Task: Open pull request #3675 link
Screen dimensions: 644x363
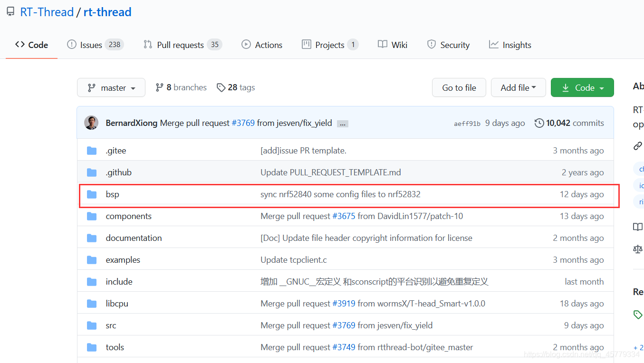Action: [x=344, y=216]
